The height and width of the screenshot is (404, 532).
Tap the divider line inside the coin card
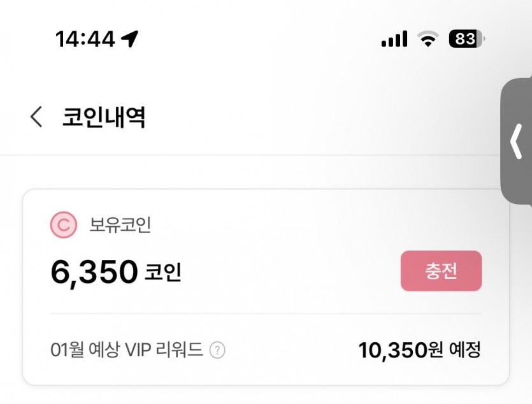click(x=266, y=314)
